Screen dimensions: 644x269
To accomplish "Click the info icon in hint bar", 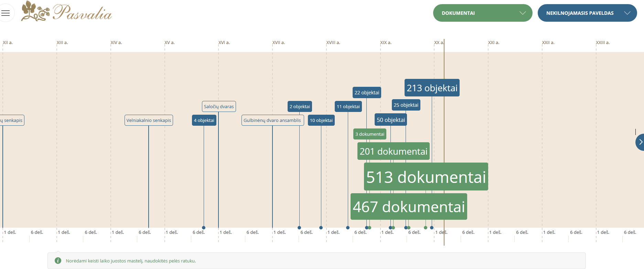I will pyautogui.click(x=58, y=261).
